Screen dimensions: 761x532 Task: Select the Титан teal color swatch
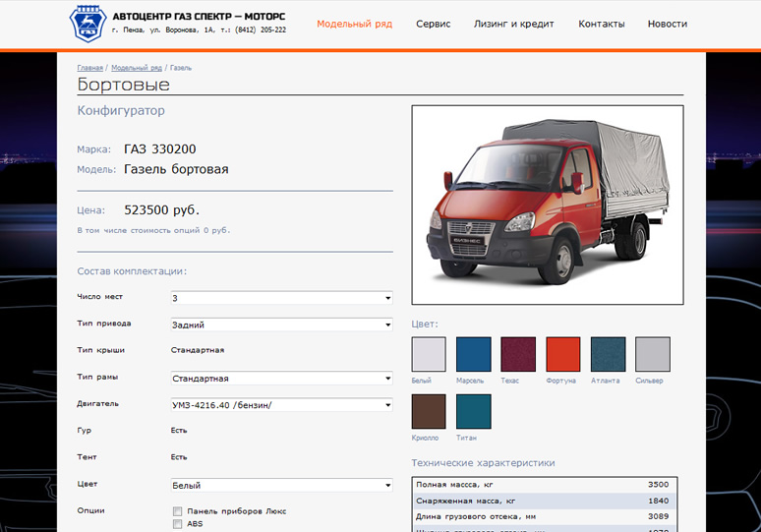[x=474, y=412]
